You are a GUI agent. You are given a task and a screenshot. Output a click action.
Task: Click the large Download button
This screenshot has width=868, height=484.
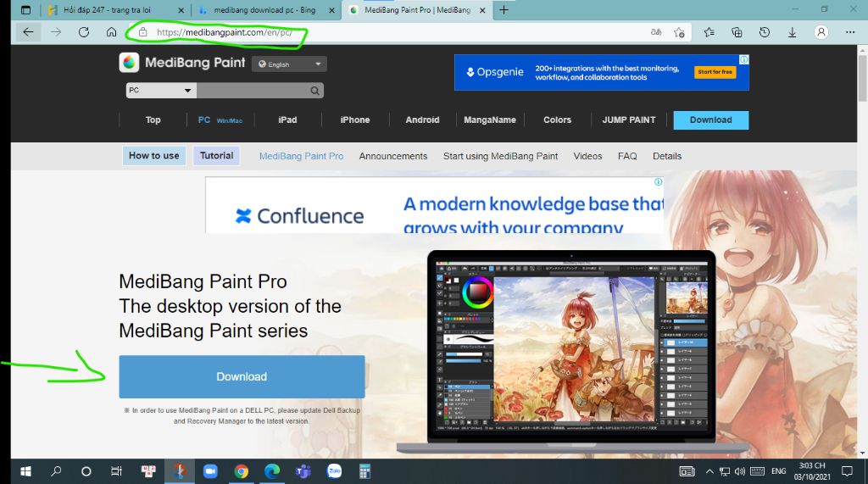[242, 376]
